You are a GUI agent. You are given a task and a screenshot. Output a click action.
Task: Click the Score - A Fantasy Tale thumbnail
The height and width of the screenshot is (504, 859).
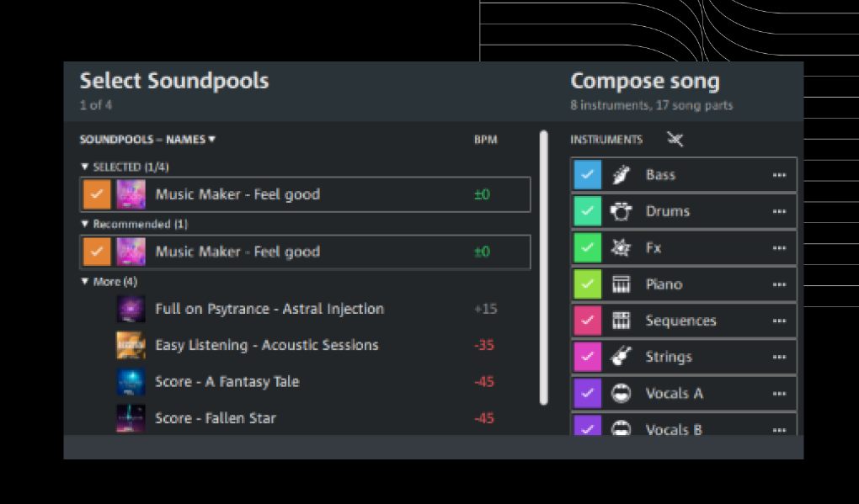point(131,382)
